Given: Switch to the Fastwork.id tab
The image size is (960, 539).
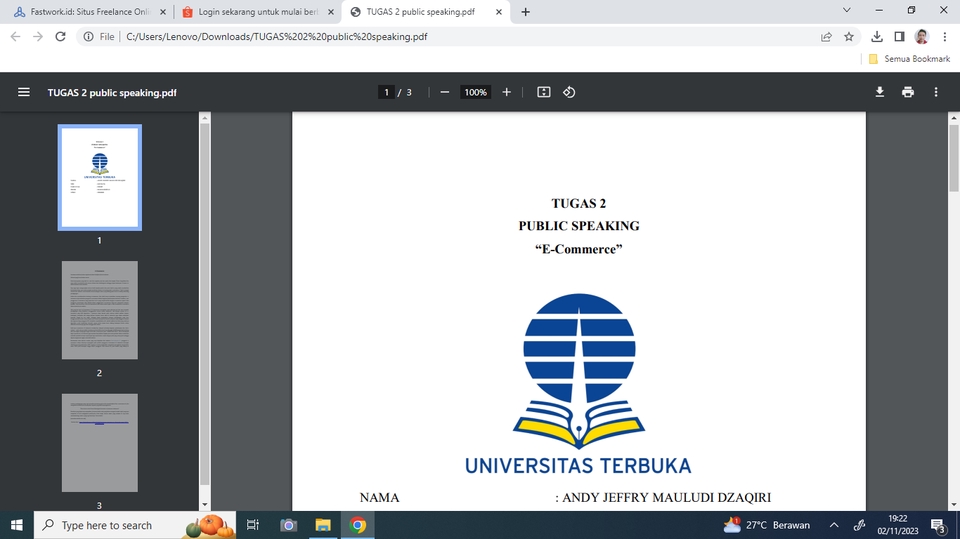Looking at the screenshot, I should coord(89,12).
